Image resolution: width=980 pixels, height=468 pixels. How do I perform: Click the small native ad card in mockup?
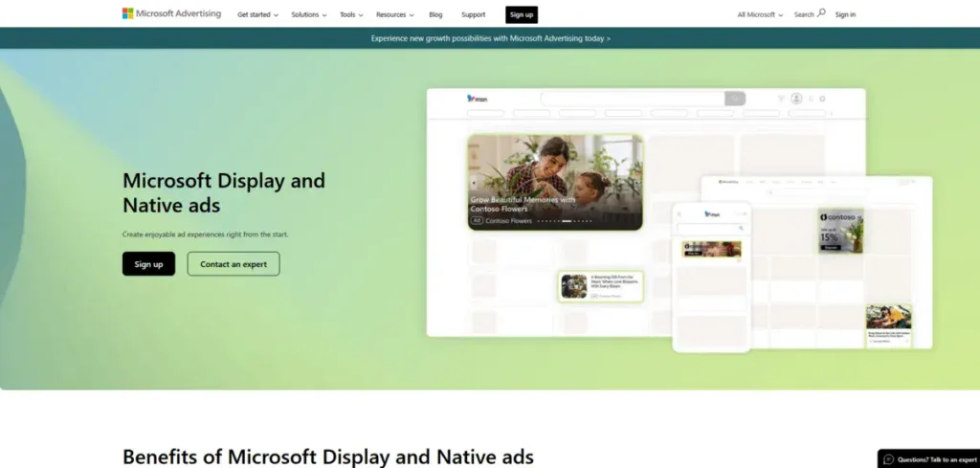[601, 286]
